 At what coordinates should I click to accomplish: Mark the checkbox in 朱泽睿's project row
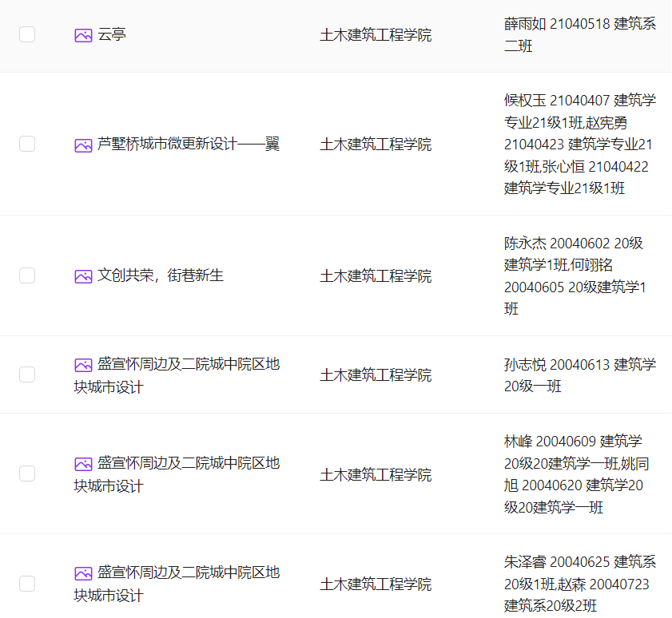27,584
